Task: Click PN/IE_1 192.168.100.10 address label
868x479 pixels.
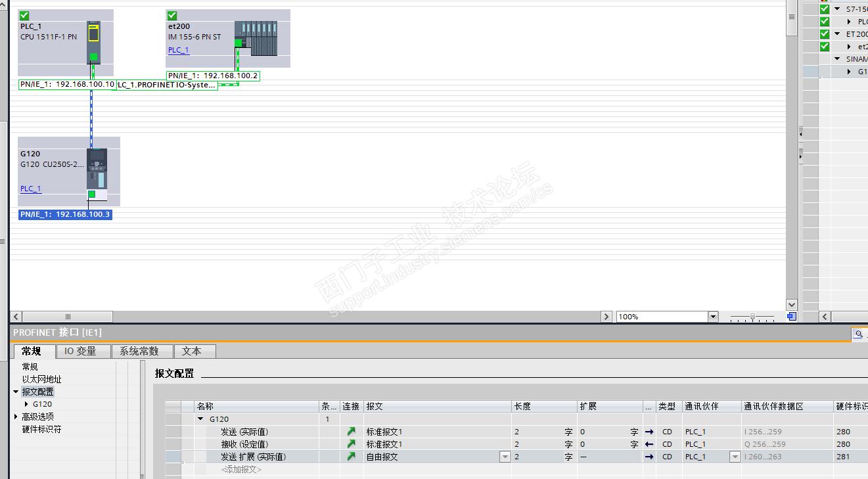Action: [68, 85]
